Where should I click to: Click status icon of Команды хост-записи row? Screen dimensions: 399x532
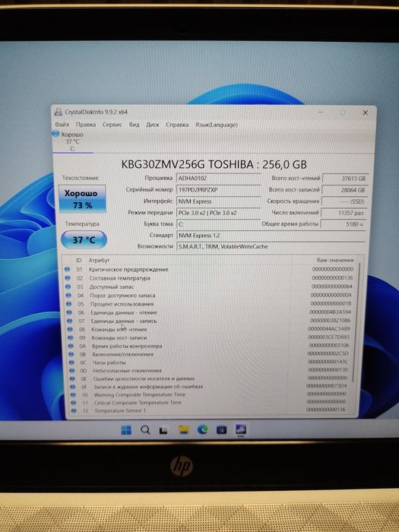[x=71, y=337]
